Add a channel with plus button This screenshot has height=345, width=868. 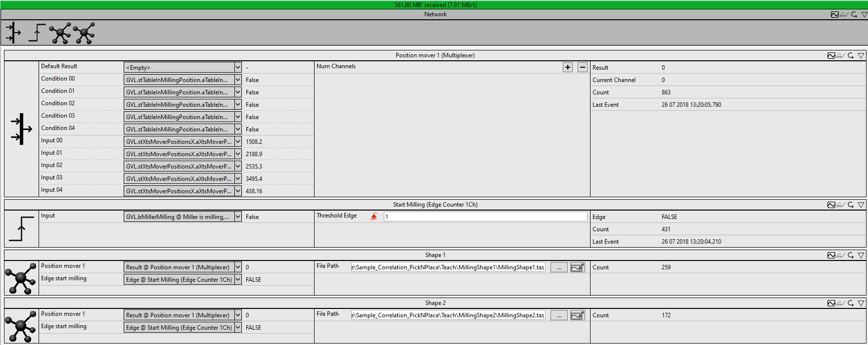(568, 67)
